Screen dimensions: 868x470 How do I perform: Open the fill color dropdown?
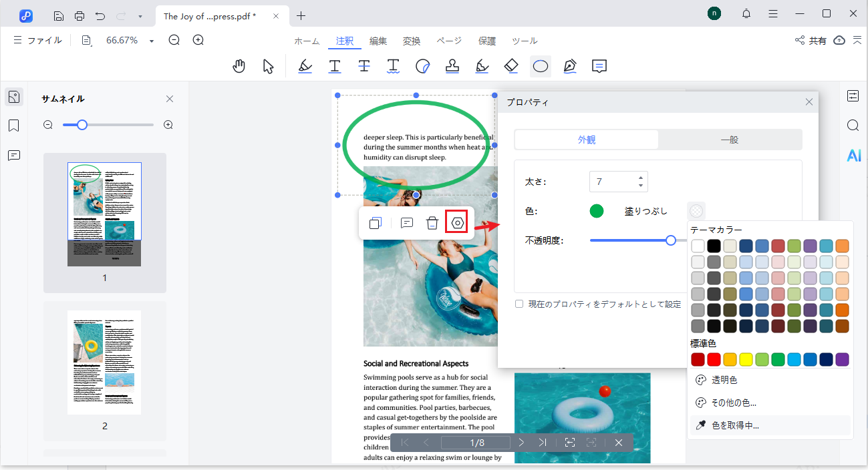696,211
